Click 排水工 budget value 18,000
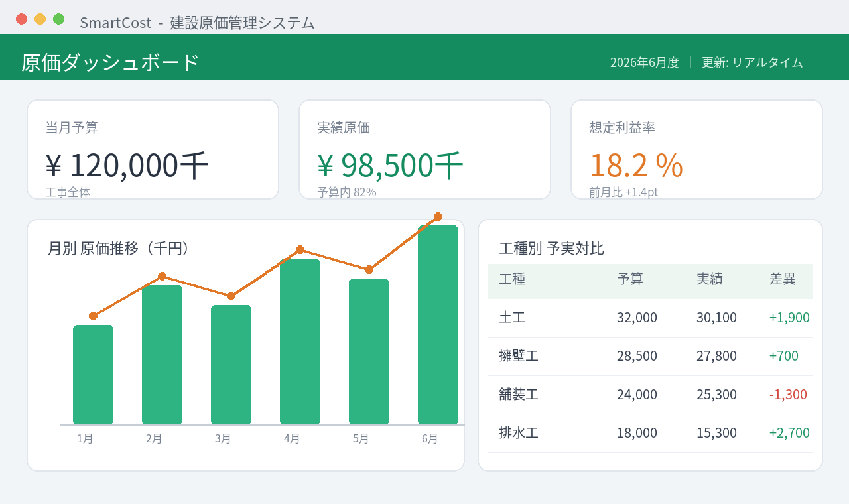The width and height of the screenshot is (849, 504). [637, 433]
